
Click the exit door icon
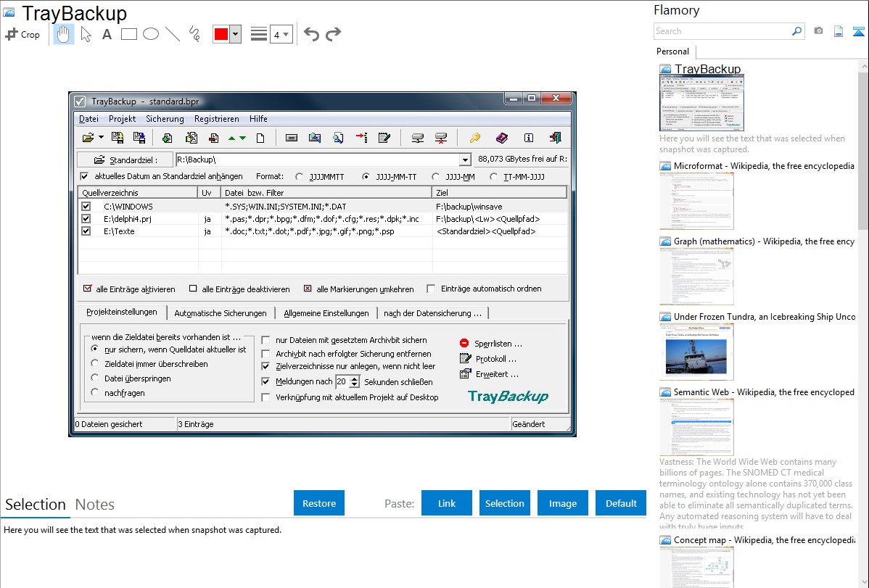555,138
